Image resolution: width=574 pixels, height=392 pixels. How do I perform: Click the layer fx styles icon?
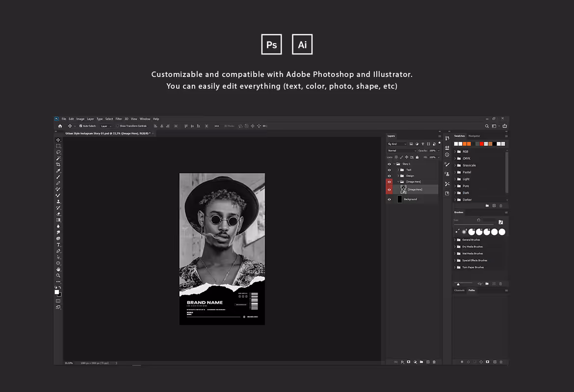[x=402, y=362]
